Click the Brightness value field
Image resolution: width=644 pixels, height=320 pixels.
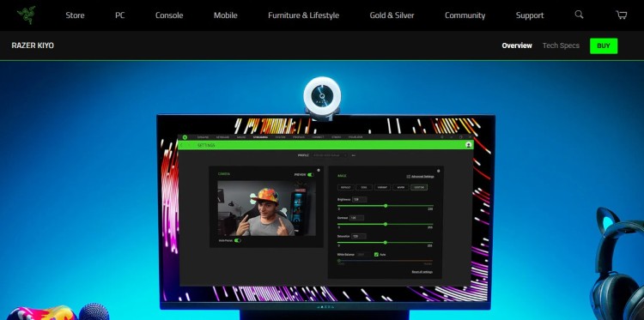click(x=360, y=199)
